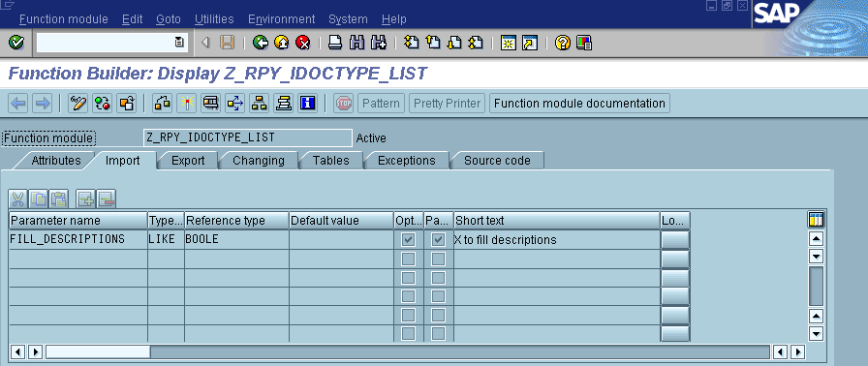Viewport: 868px width, 366px height.
Task: Click the yellow Exit icon
Action: 282,43
